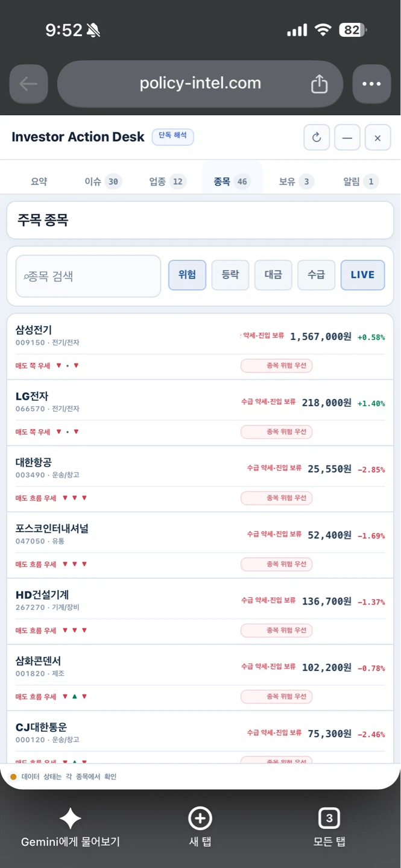Toggle the 등락 filter chip
The width and height of the screenshot is (401, 868).
(230, 275)
